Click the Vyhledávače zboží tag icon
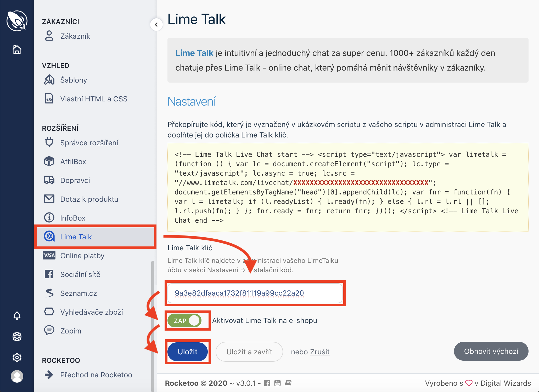 coord(49,312)
